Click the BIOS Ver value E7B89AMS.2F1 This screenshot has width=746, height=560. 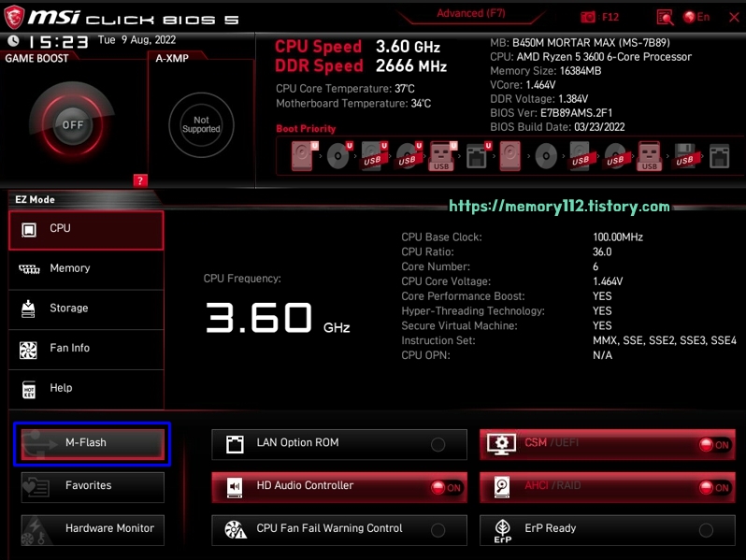576,113
